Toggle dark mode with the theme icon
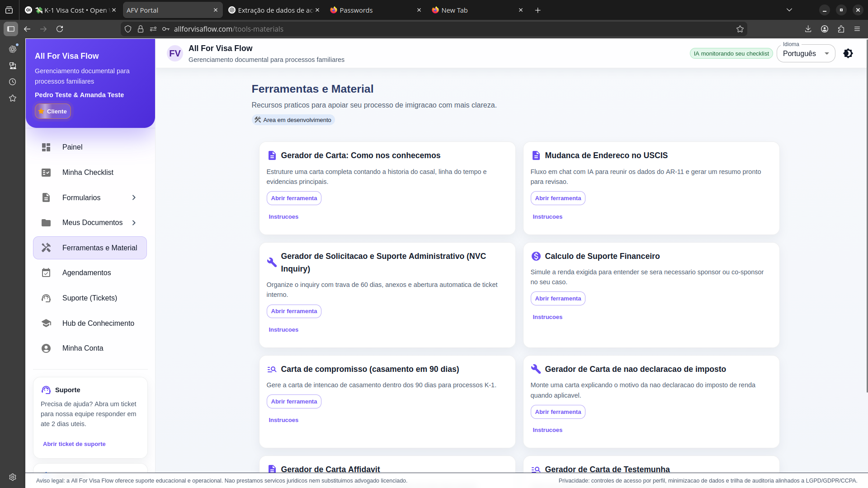This screenshot has width=868, height=488. (848, 53)
